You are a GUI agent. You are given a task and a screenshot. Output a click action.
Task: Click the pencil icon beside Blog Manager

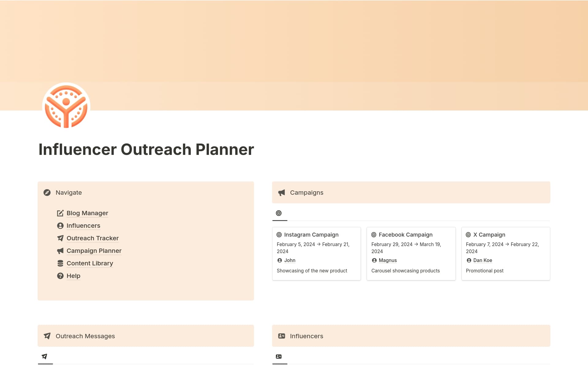60,213
